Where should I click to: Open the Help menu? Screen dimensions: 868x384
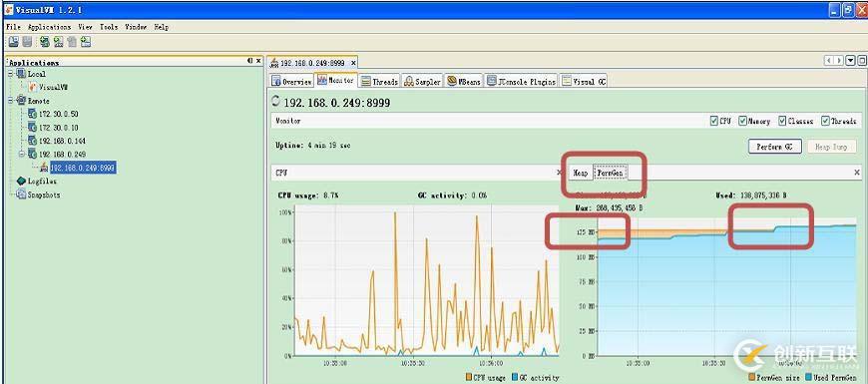tap(161, 27)
